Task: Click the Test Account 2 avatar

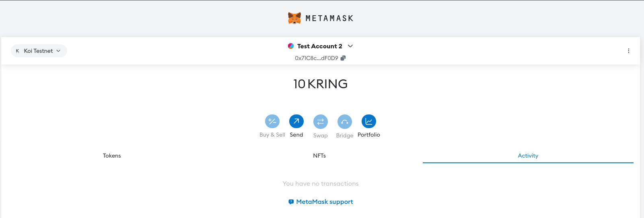Action: (x=291, y=46)
